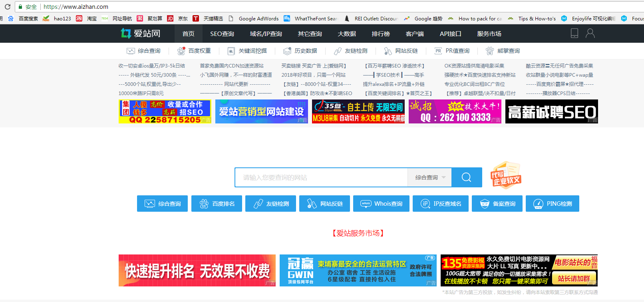644x302 pixels.
Task: Open the WhatTheFont bookmark
Action: (x=311, y=18)
